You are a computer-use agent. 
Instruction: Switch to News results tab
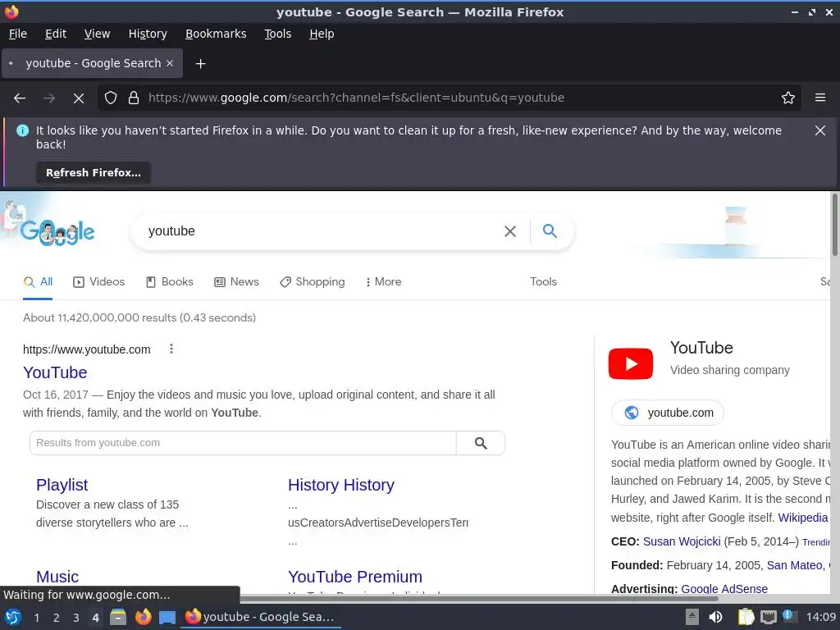pyautogui.click(x=236, y=282)
